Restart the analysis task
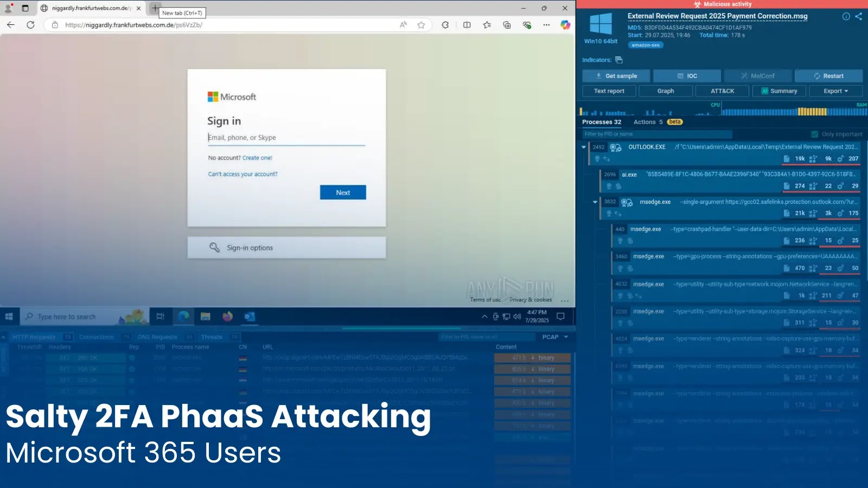868x488 pixels. [828, 76]
